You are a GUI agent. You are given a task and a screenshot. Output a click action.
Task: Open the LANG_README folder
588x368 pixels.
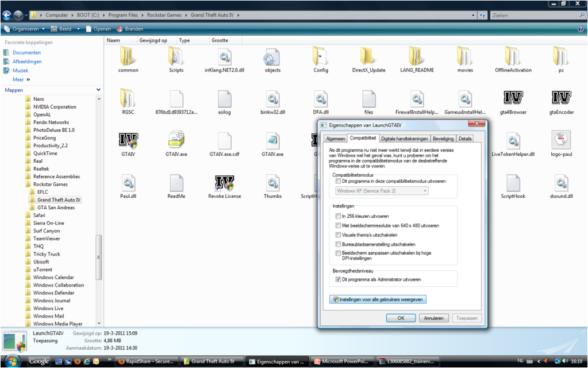[x=417, y=57]
